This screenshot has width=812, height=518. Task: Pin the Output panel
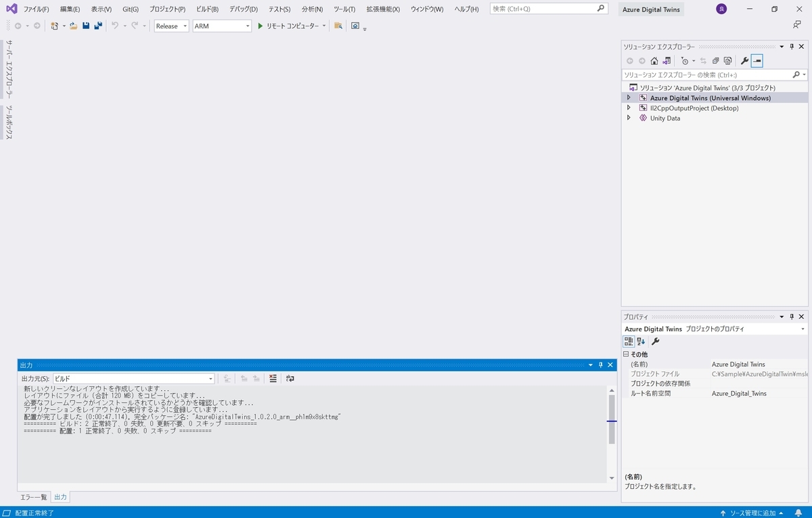[x=600, y=365]
